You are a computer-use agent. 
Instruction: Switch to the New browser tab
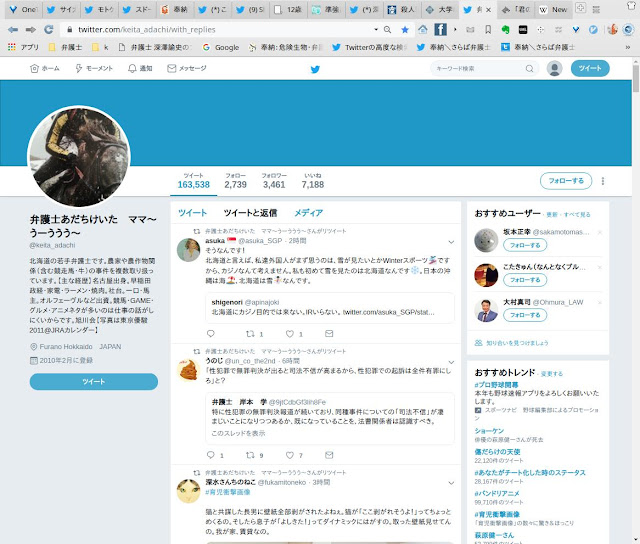pos(553,10)
